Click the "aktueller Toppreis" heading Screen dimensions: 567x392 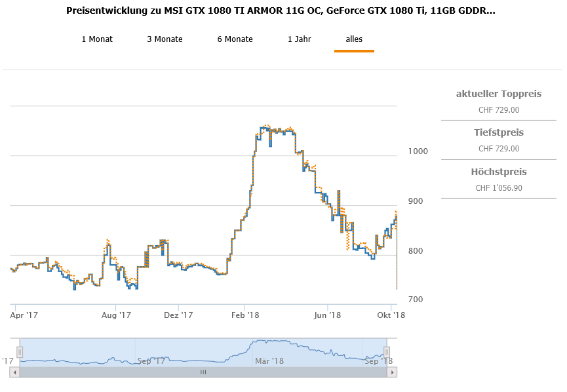point(499,94)
